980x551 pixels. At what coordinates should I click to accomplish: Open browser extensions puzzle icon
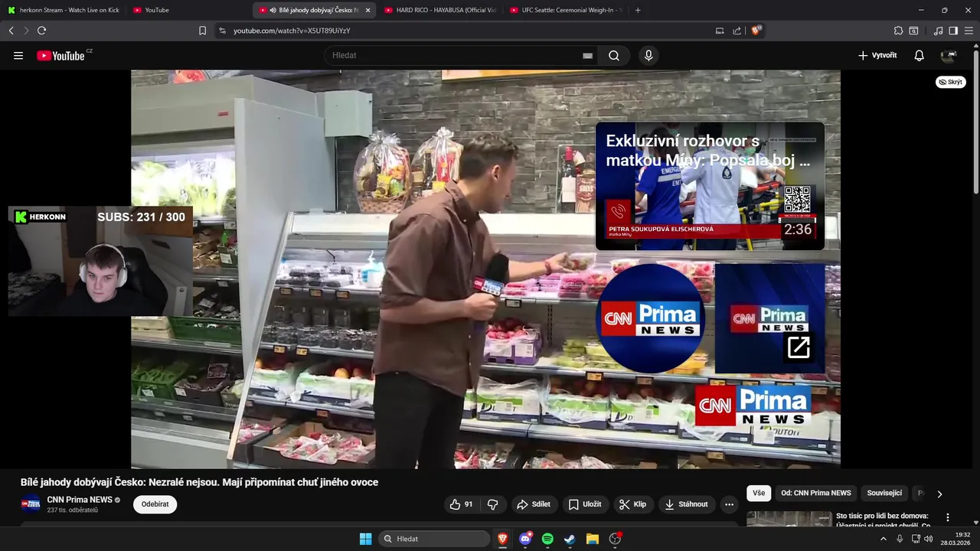click(898, 31)
